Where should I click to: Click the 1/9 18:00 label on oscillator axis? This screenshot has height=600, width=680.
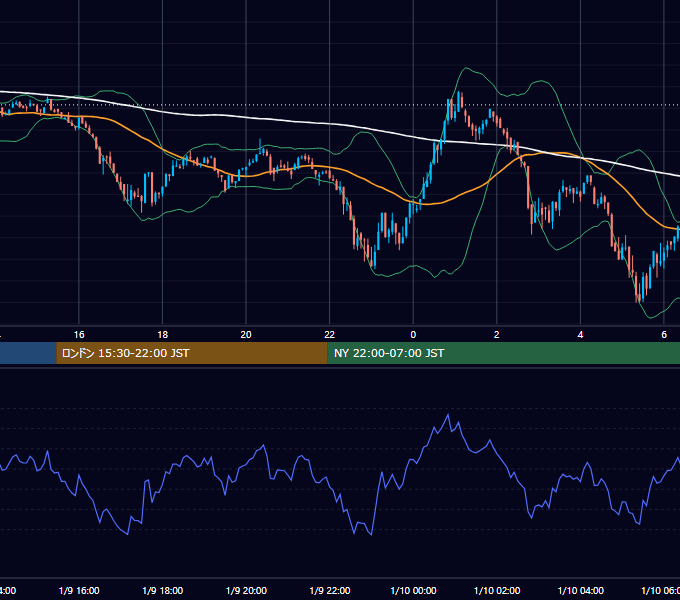pos(163,590)
